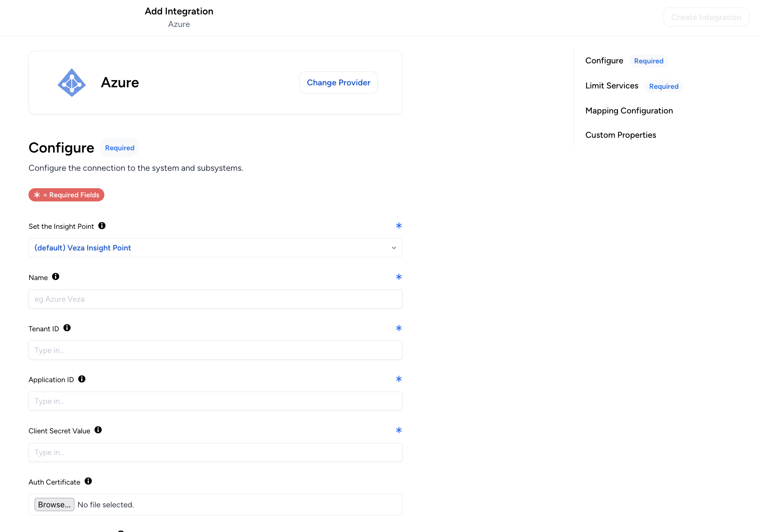
Task: Click the 'Configure the connection to the system' description
Action: point(136,168)
